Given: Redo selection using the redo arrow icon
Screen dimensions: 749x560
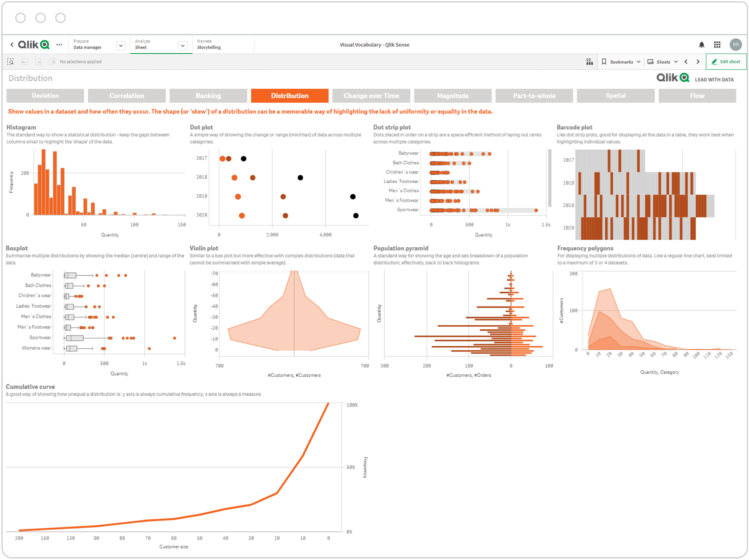Looking at the screenshot, I should click(38, 61).
